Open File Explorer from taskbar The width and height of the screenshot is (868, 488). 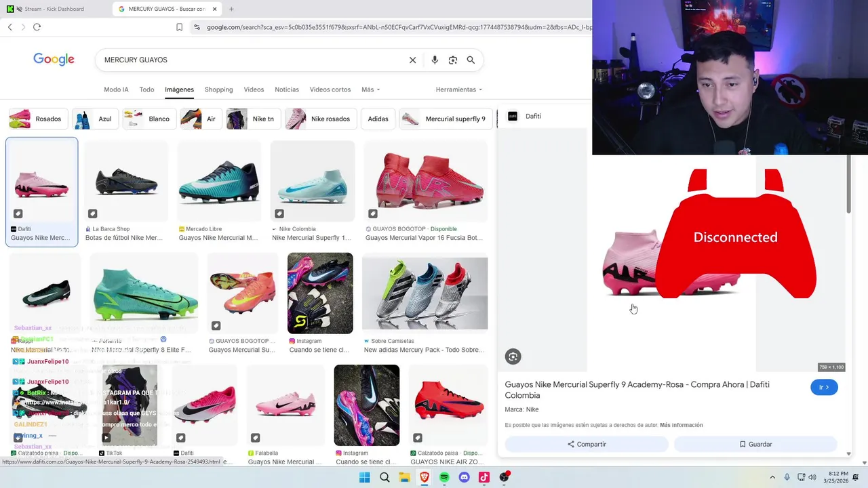[x=404, y=477]
